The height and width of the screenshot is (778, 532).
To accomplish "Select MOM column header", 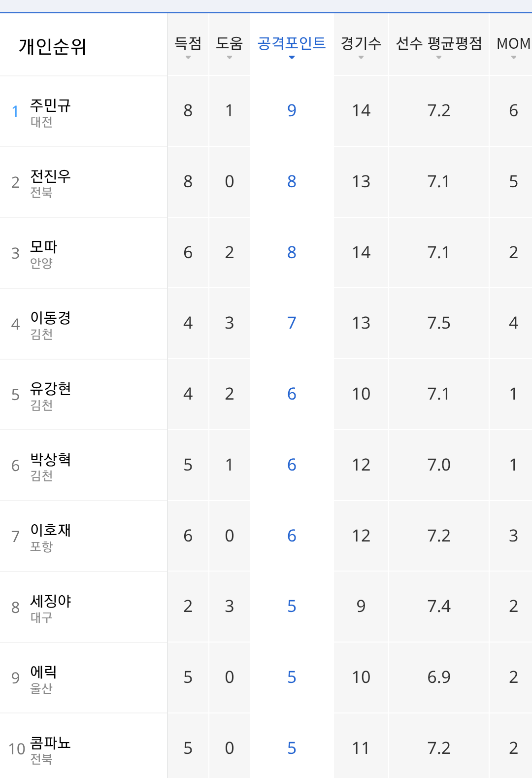I will tap(514, 43).
